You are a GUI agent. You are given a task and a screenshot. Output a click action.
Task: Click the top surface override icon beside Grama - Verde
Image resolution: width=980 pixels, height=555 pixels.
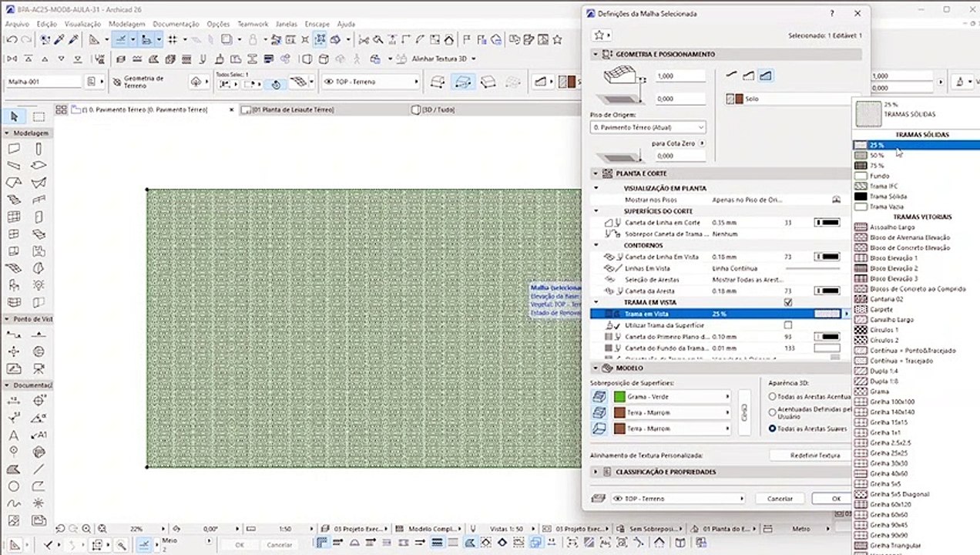(599, 396)
